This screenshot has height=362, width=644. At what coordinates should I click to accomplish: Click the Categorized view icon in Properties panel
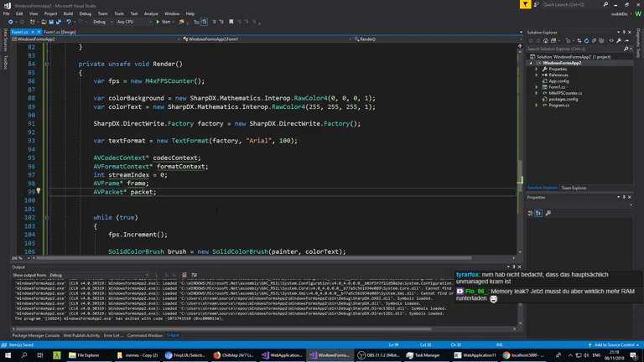click(530, 213)
